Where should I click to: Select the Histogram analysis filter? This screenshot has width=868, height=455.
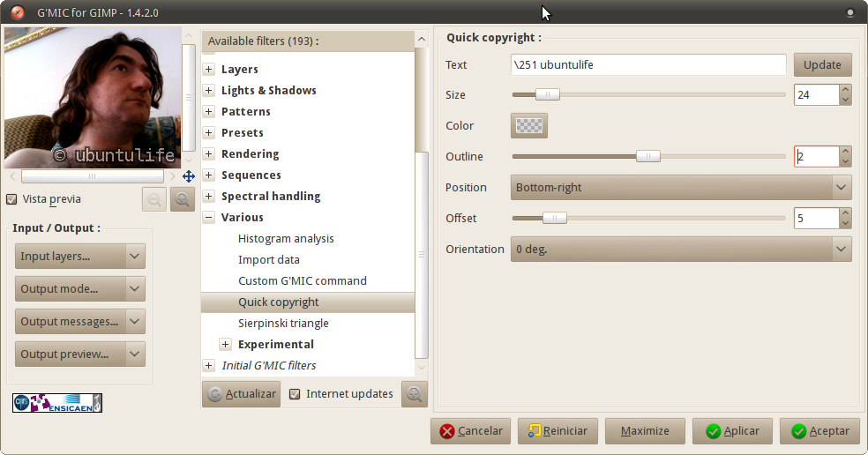[x=286, y=239]
